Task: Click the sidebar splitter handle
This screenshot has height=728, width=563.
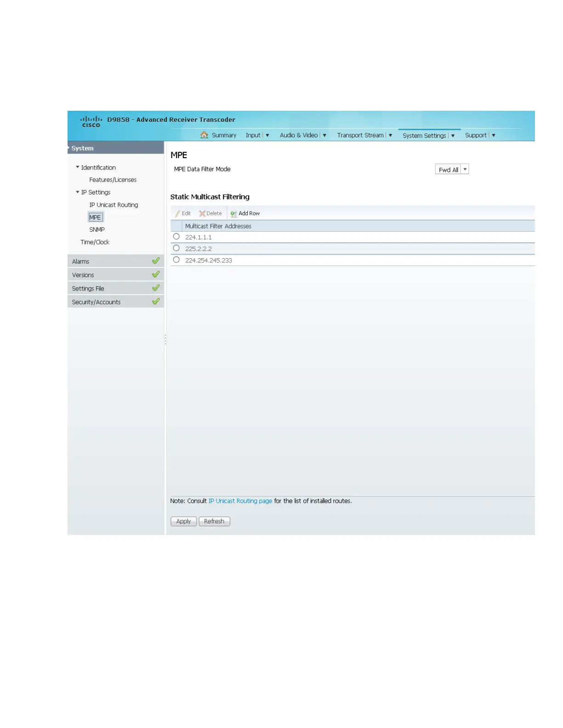Action: point(165,340)
